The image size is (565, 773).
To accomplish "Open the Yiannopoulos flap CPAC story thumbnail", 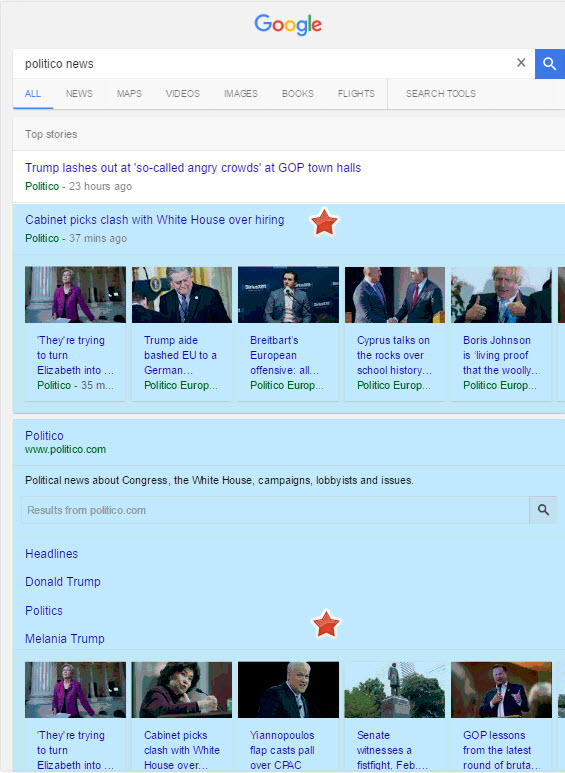I will click(x=288, y=690).
